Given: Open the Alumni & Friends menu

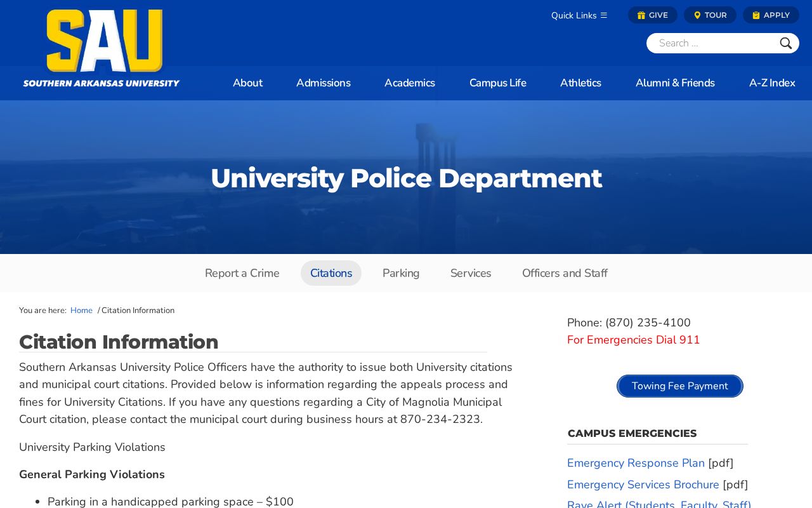Looking at the screenshot, I should (675, 83).
